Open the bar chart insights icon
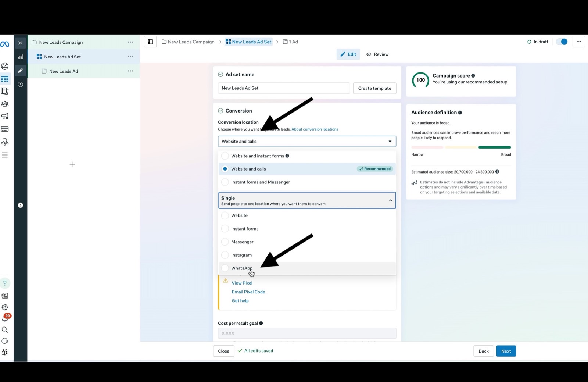The image size is (588, 382). [x=21, y=57]
